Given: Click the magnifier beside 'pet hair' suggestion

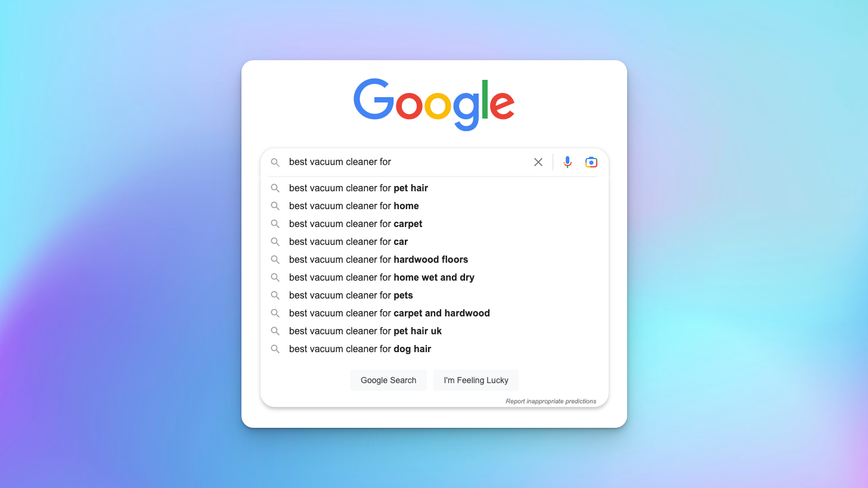Looking at the screenshot, I should click(x=275, y=188).
